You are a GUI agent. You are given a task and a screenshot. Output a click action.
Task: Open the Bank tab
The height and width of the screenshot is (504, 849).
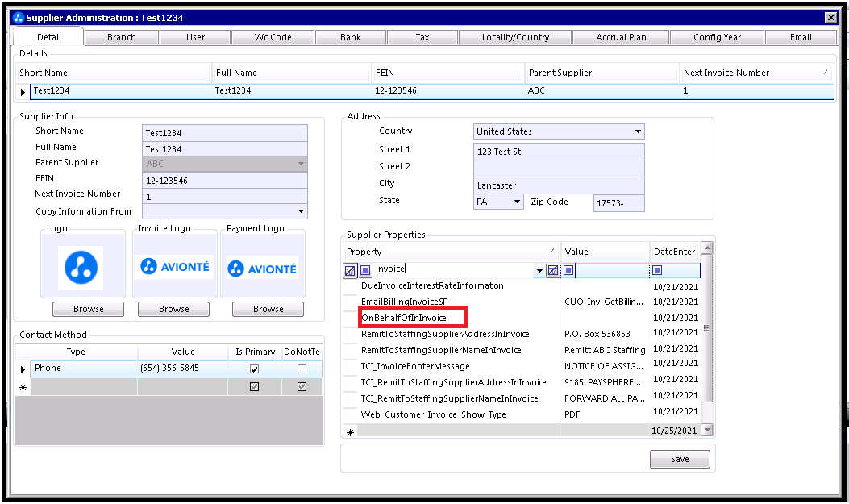(350, 37)
